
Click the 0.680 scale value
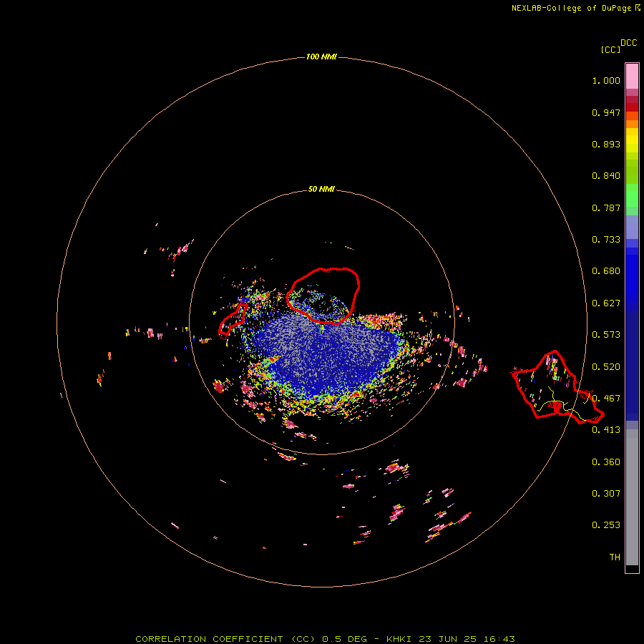[606, 271]
